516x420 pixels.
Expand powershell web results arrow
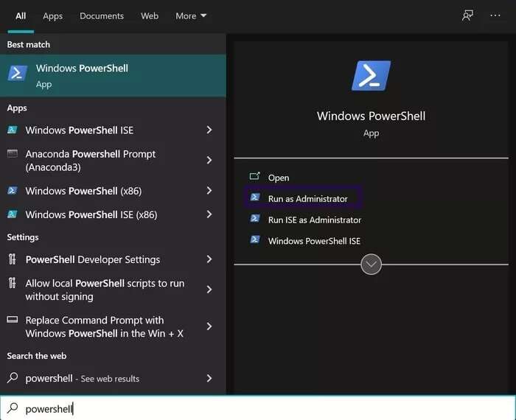(x=209, y=378)
